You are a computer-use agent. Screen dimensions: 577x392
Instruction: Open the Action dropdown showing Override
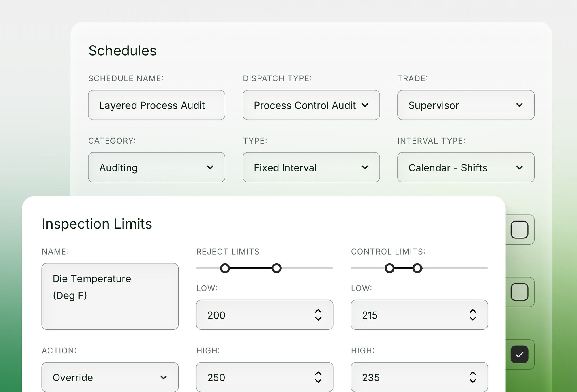click(110, 377)
